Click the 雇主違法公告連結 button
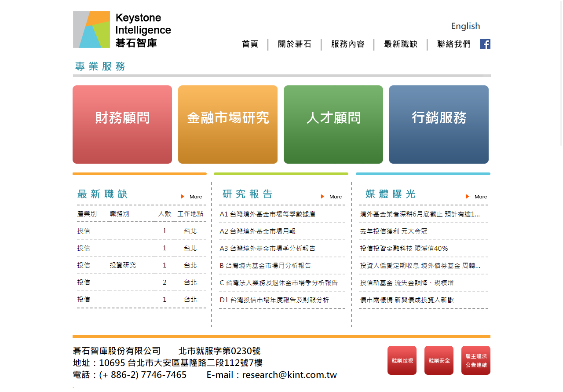 pyautogui.click(x=476, y=360)
